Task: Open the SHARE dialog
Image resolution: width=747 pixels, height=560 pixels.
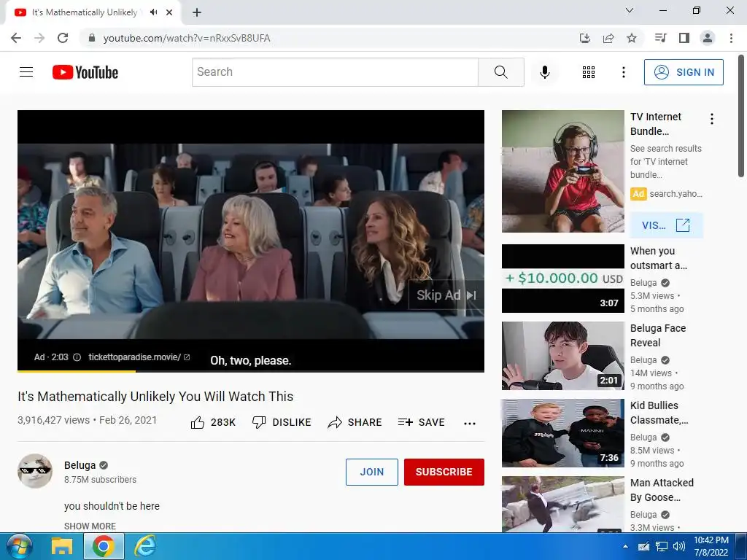Action: tap(355, 422)
